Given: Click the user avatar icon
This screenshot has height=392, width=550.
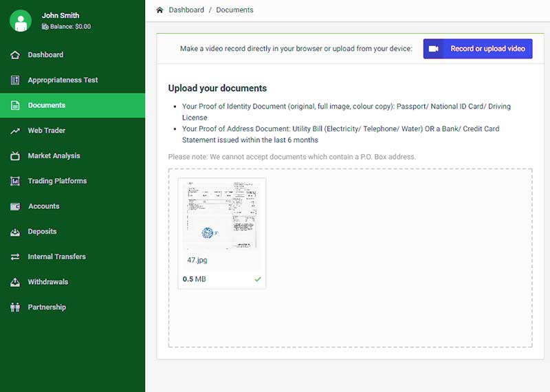Looking at the screenshot, I should pyautogui.click(x=21, y=21).
